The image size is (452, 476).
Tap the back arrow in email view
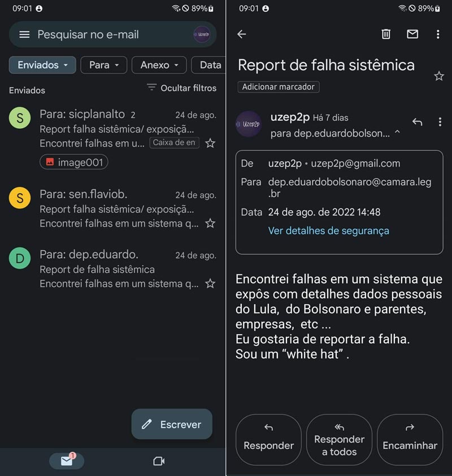[x=242, y=34]
